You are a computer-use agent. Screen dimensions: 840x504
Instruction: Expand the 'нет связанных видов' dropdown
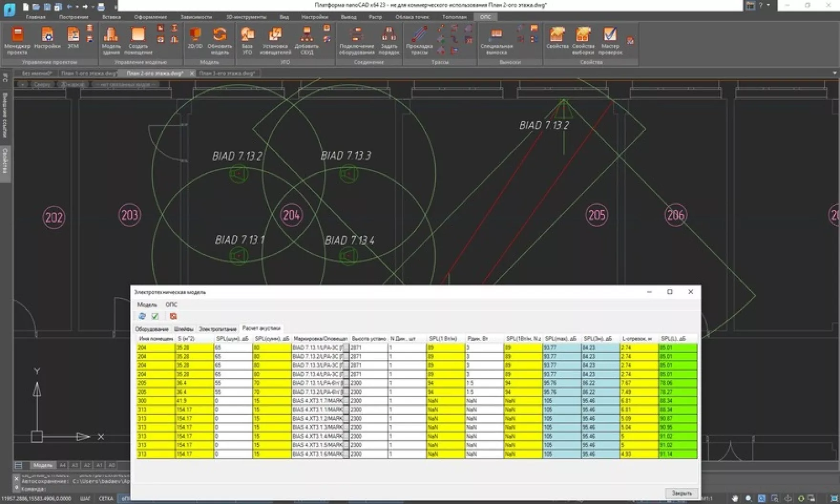[x=125, y=84]
